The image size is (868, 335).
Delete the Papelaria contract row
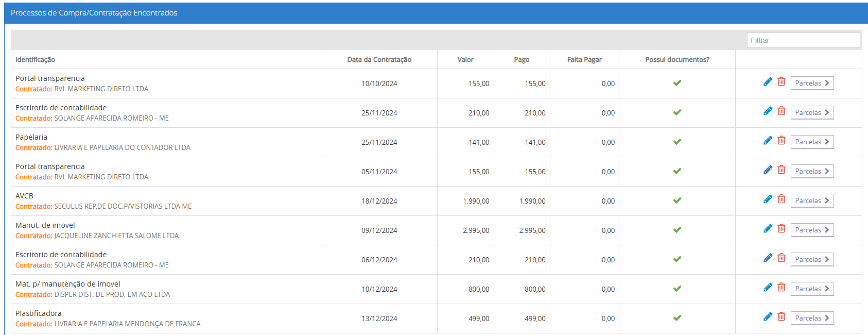(x=781, y=141)
